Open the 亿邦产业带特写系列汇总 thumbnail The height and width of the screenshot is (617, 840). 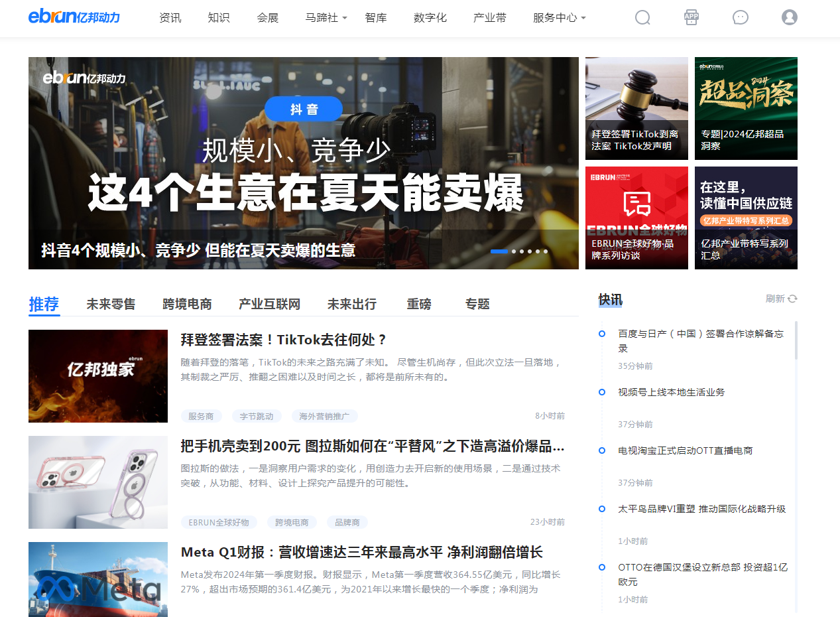pyautogui.click(x=746, y=218)
